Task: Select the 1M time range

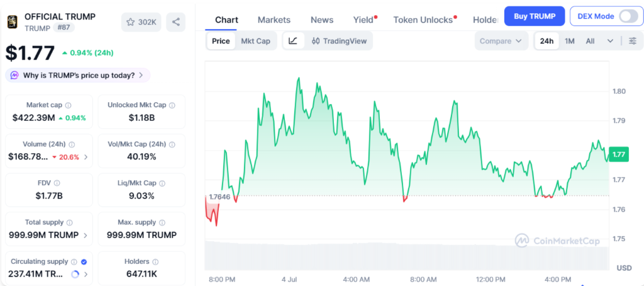Action: [569, 41]
